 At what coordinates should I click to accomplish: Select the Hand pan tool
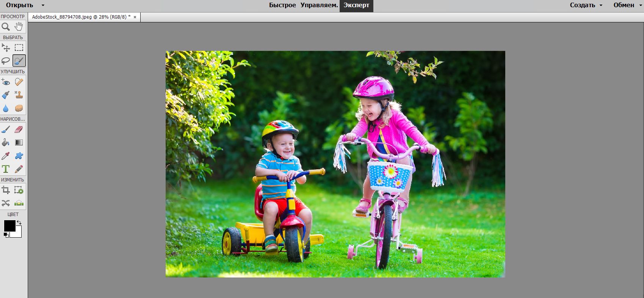pos(19,27)
